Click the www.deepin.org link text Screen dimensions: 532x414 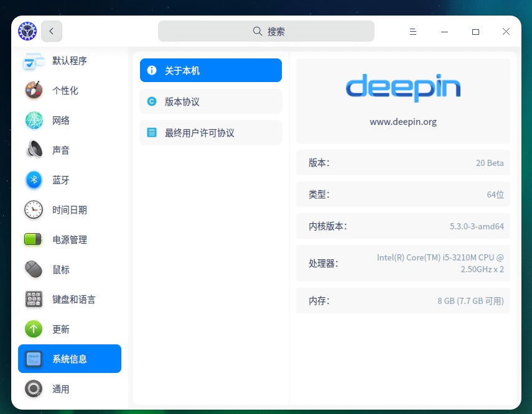(403, 122)
